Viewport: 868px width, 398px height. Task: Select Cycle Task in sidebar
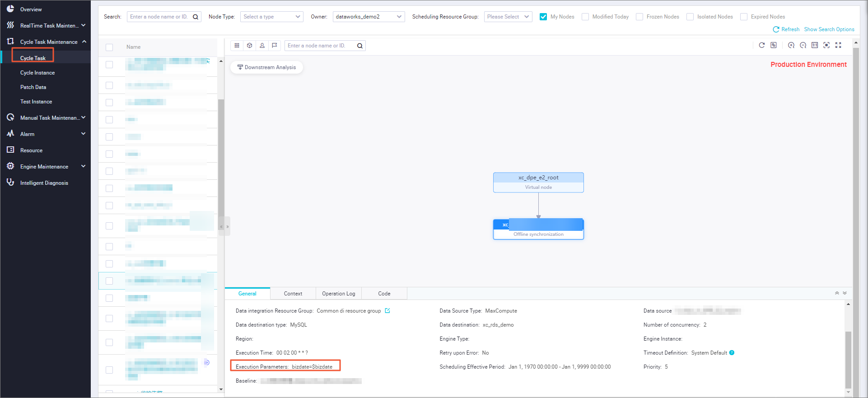click(33, 58)
